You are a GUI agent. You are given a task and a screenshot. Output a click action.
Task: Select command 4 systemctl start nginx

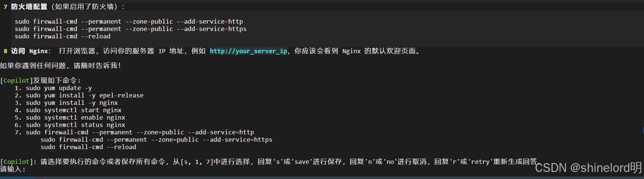pyautogui.click(x=68, y=110)
